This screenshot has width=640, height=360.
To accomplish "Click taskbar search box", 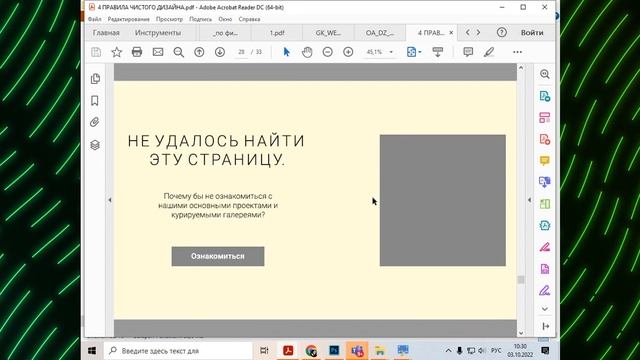I will tap(178, 351).
